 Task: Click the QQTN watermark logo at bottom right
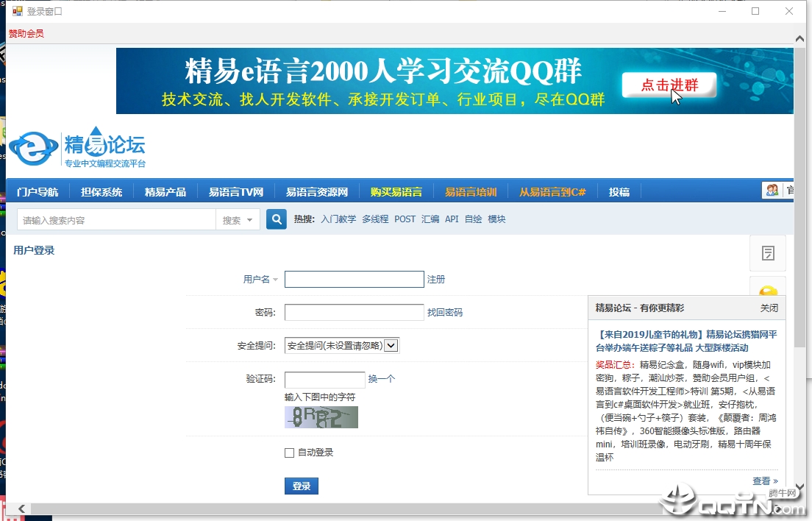pyautogui.click(x=724, y=502)
